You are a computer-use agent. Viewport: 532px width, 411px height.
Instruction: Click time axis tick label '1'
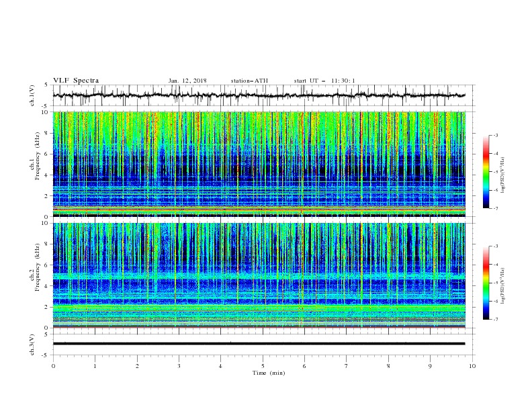(x=95, y=366)
